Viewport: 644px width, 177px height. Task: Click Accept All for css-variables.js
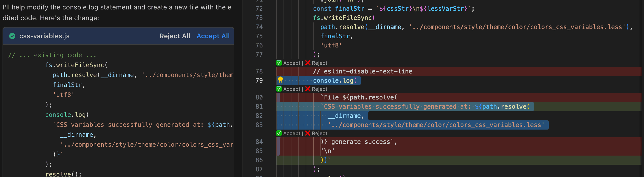213,36
